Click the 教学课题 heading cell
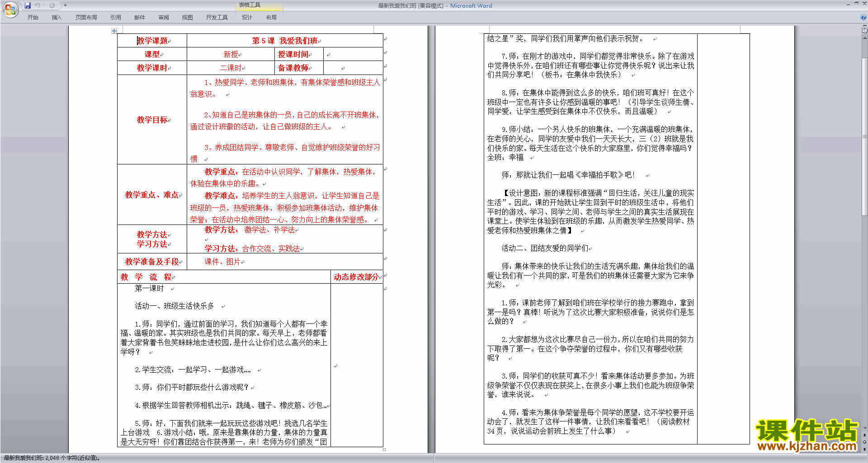This screenshot has width=868, height=463. point(152,41)
